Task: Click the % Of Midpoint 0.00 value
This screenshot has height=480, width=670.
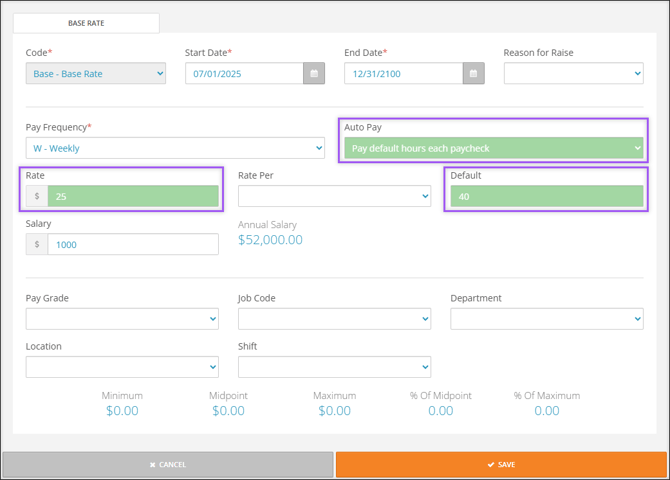Action: coord(441,411)
